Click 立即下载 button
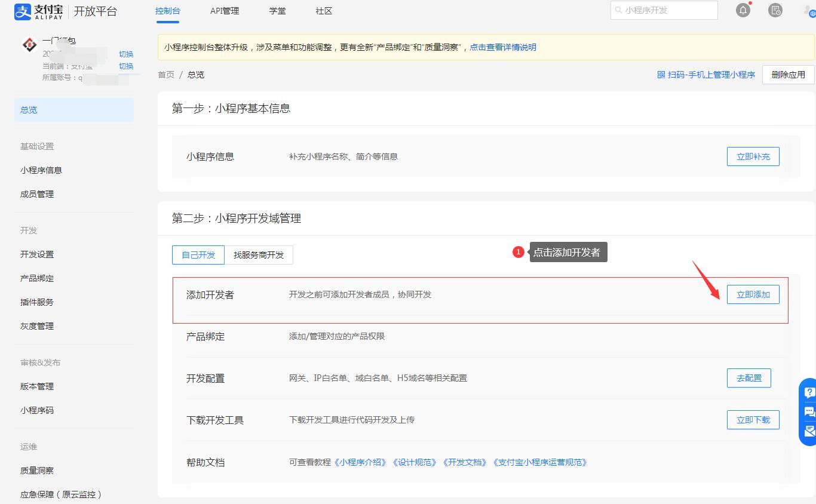Screen dimensions: 816x504 (x=753, y=420)
